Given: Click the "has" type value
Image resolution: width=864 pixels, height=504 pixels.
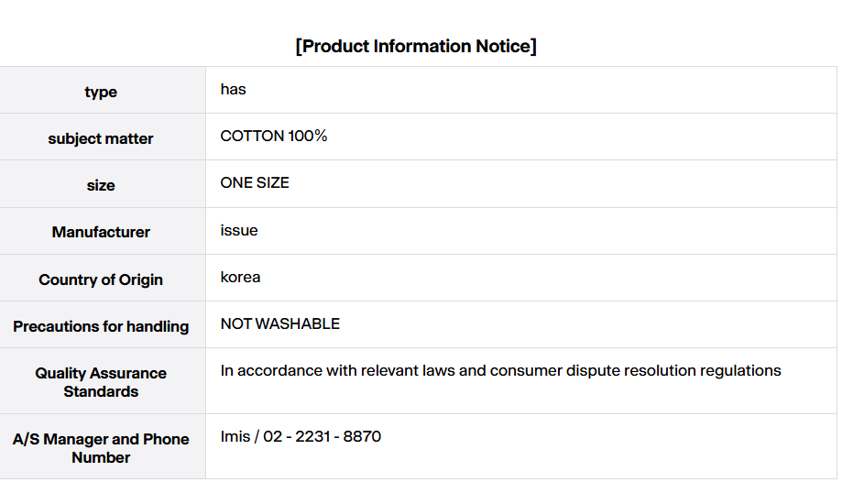Looking at the screenshot, I should coord(234,90).
